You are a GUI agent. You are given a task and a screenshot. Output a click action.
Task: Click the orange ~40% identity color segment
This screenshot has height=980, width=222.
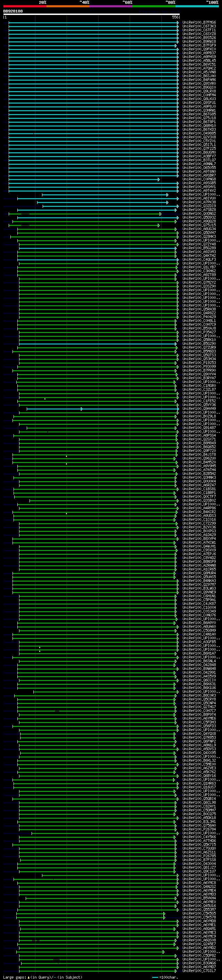click(x=68, y=6)
